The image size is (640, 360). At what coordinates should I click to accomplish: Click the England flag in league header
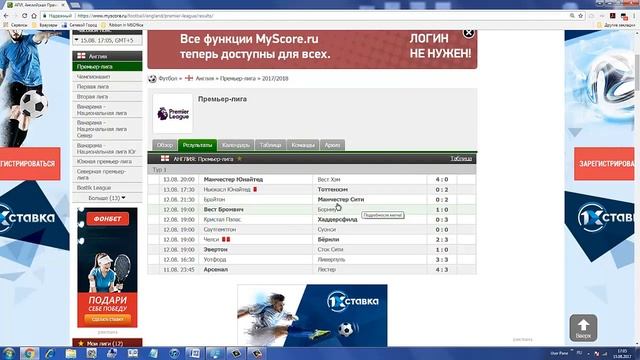[x=165, y=158]
